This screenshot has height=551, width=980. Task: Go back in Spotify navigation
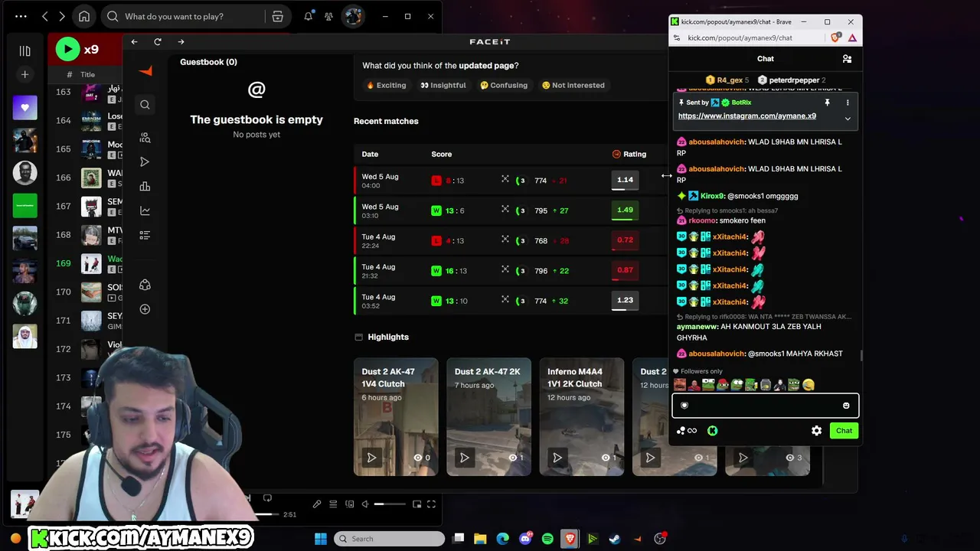(x=44, y=16)
